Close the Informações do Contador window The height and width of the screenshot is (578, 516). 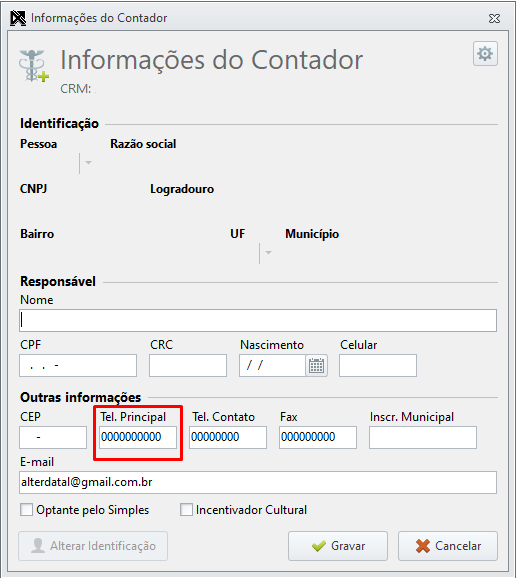click(494, 18)
